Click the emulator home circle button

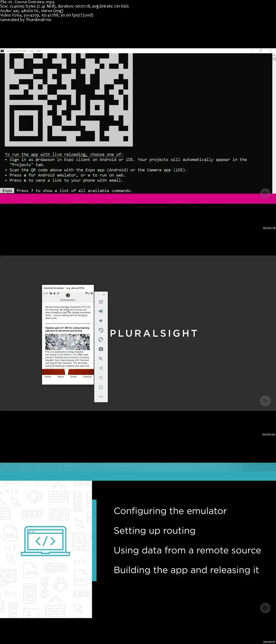pos(101,378)
